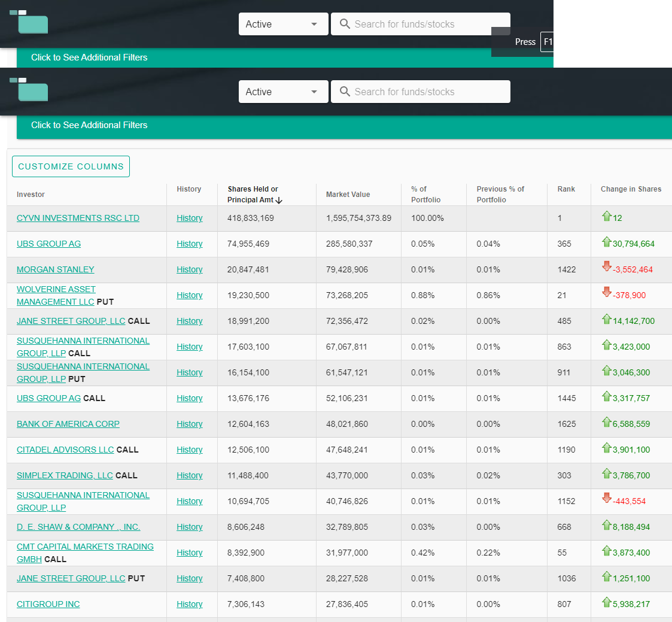Screen dimensions: 672x622
Task: Open CMT CAPITAL MARKETS TRADING GMBH link
Action: click(85, 553)
